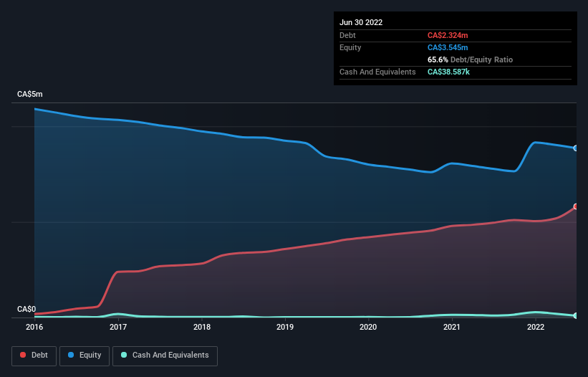Click the red Debt endpoint marker
Screen dimensions: 588x377
[x=576, y=206]
